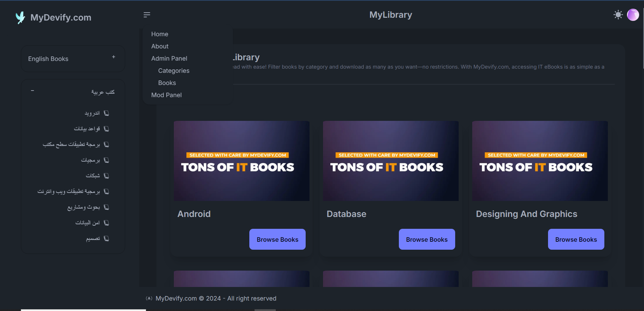
Task: Click the Designing And Graphics card title
Action: coord(526,214)
